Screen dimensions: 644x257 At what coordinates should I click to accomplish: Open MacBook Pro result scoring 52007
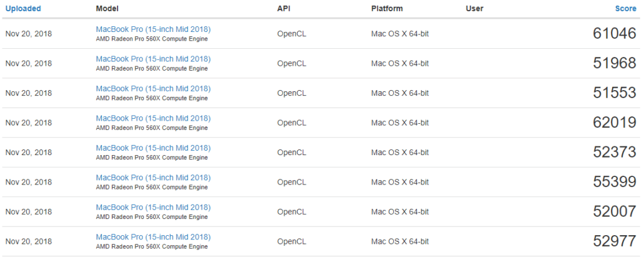(x=153, y=207)
